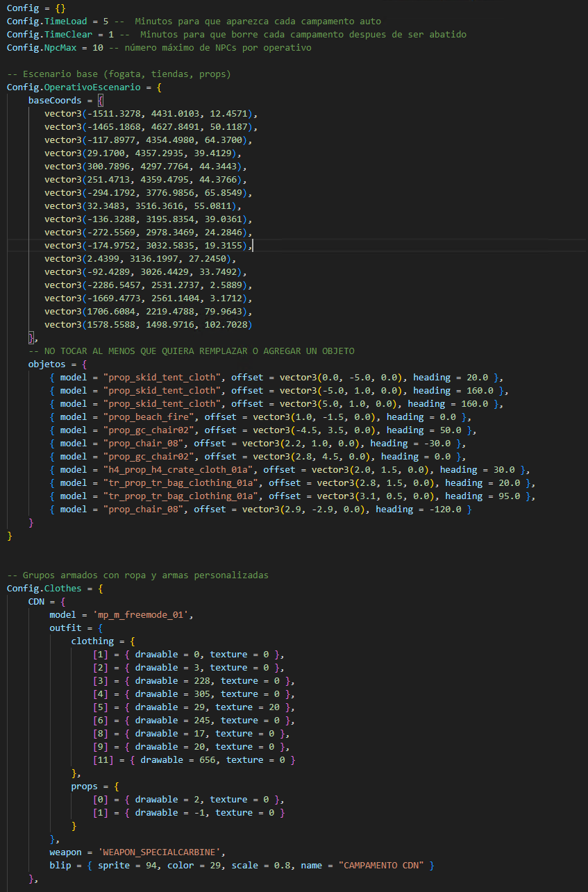Viewport: 588px width, 892px height.
Task: Click vector3(-174.9752, 3032.5835, 19.3155) line
Action: (148, 246)
